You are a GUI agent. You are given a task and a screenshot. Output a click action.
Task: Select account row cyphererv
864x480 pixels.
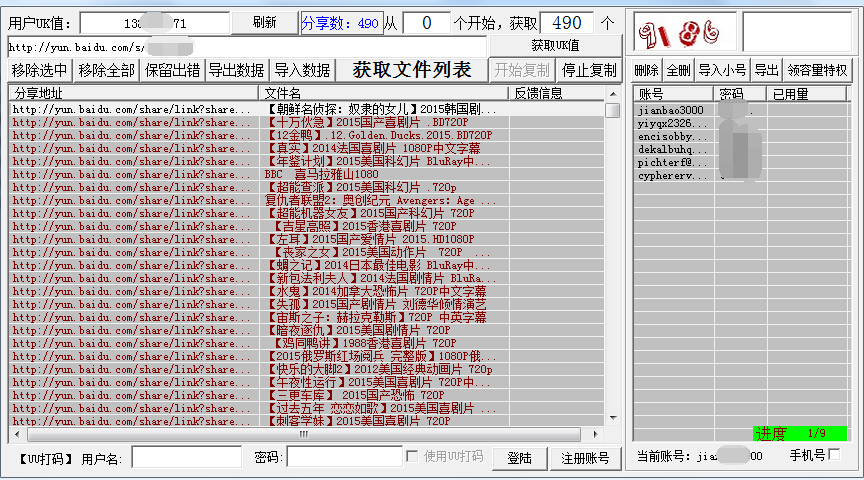[740, 176]
